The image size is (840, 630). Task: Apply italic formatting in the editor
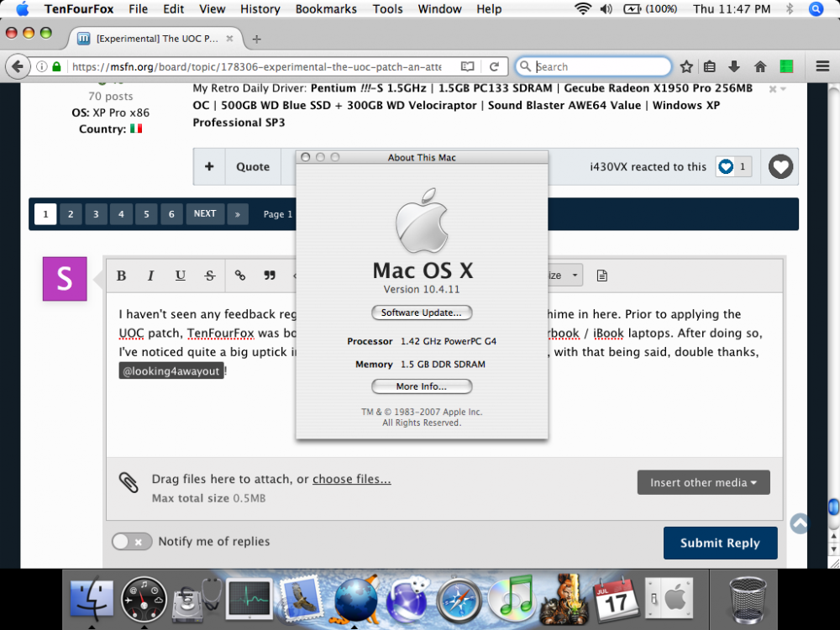click(150, 276)
